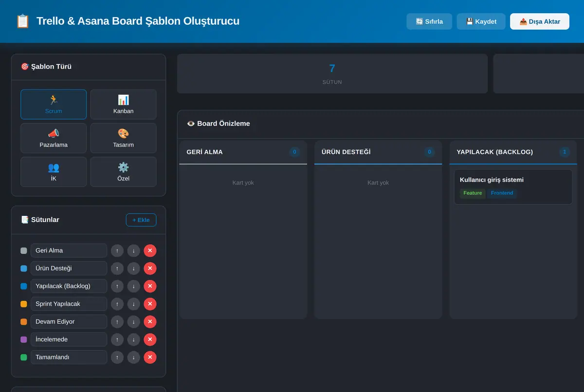Delete the Yapılacak (Backlog) column

[x=150, y=286]
